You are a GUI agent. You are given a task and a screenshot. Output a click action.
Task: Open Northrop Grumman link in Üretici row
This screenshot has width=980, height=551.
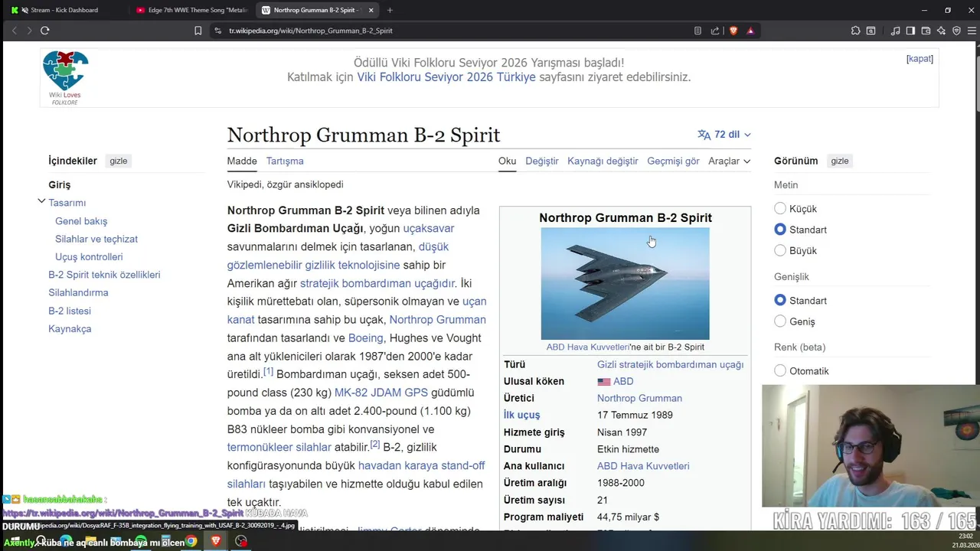pyautogui.click(x=639, y=398)
